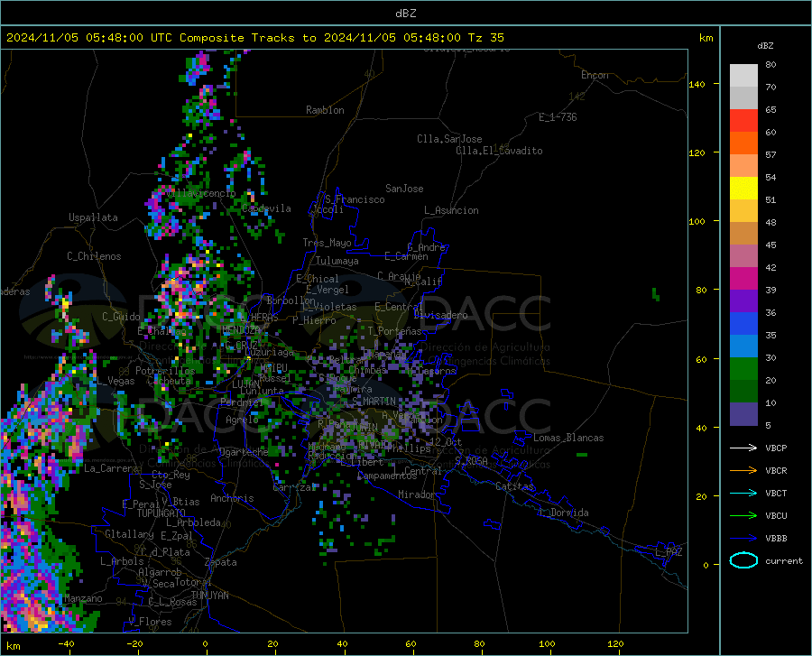
Task: Select the yellow 51 dBZ color swatch
Action: point(743,189)
